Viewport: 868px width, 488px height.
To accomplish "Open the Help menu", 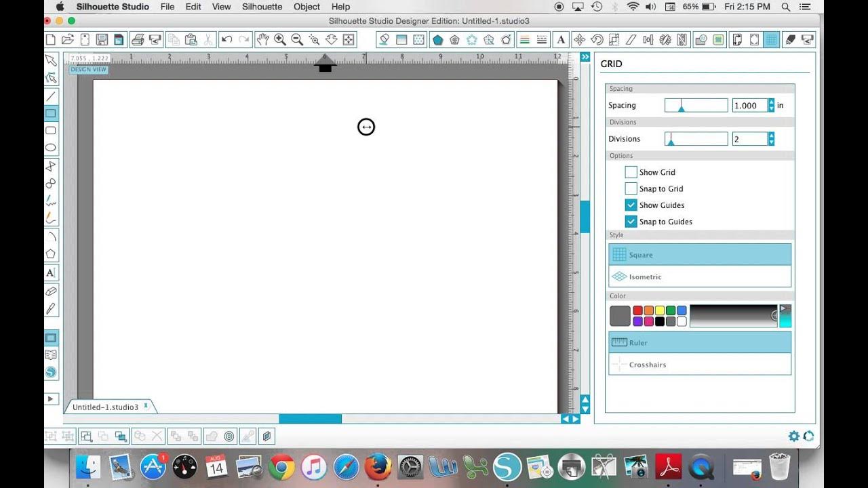I will point(340,7).
